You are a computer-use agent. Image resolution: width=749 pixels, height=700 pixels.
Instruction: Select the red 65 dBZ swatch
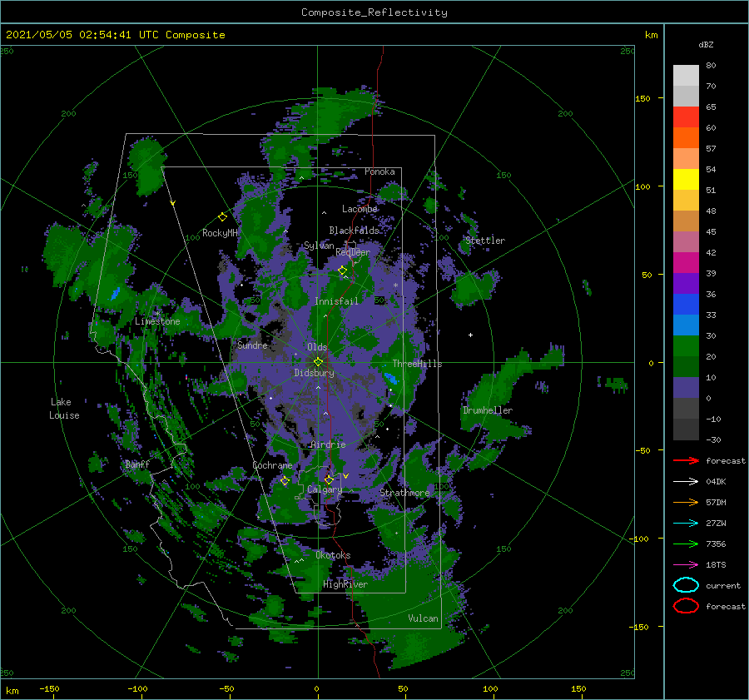(x=686, y=117)
